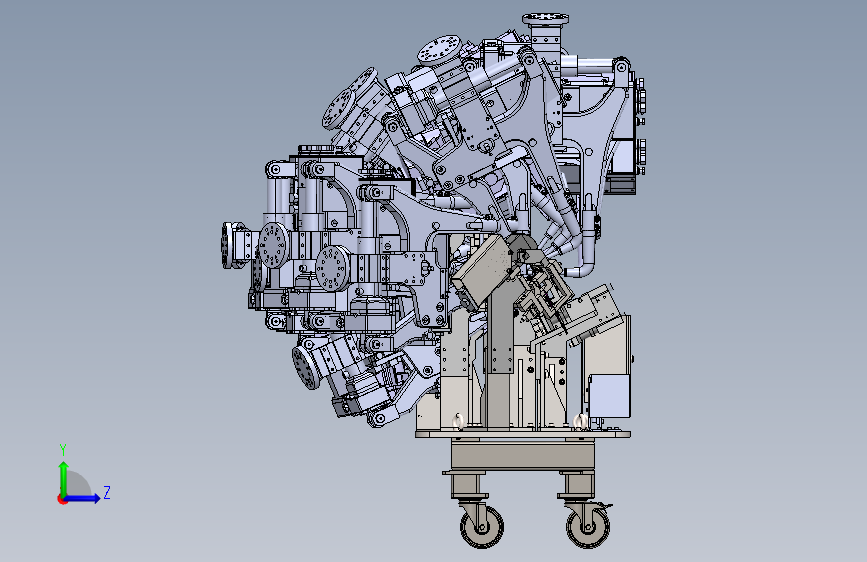Select the light blue box on the cart's right side

click(609, 396)
